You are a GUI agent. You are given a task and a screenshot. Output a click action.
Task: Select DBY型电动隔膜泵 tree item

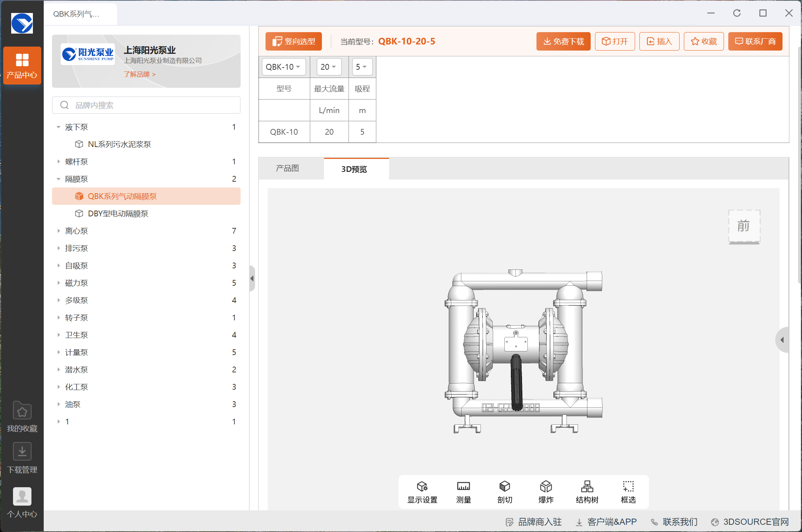click(x=118, y=214)
